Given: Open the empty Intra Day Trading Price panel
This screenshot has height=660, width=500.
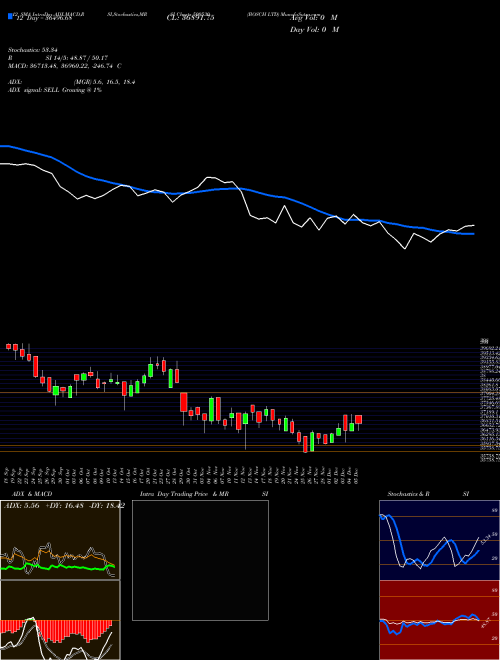Looking at the screenshot, I should coord(200,560).
